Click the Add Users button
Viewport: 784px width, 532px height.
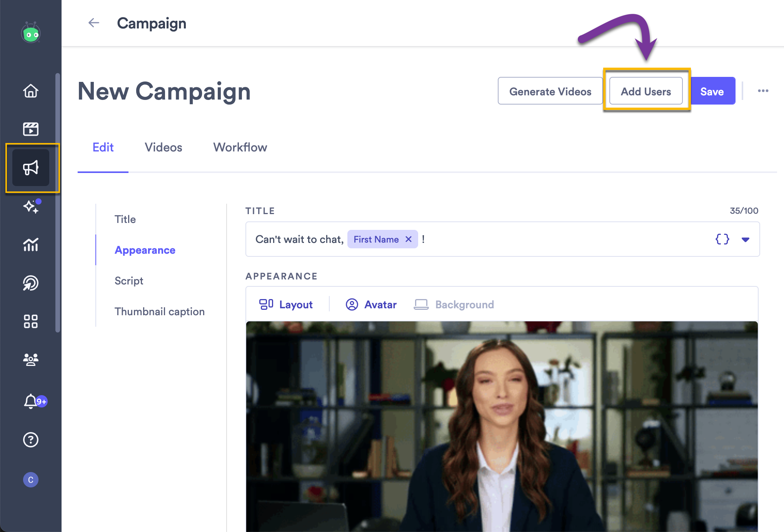646,91
